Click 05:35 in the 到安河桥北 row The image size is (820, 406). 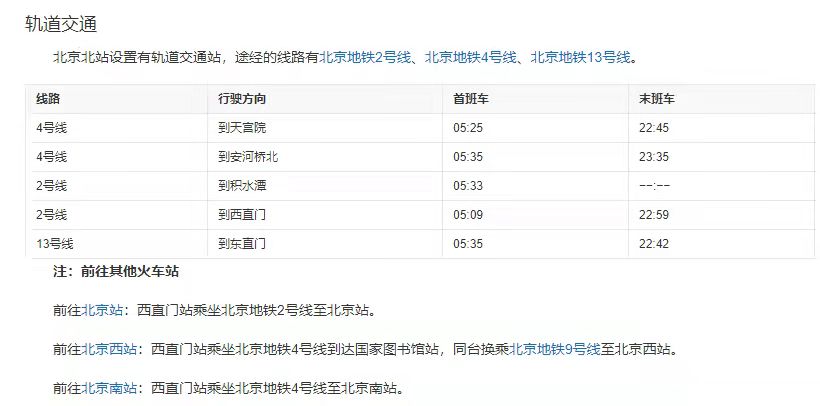pyautogui.click(x=468, y=157)
